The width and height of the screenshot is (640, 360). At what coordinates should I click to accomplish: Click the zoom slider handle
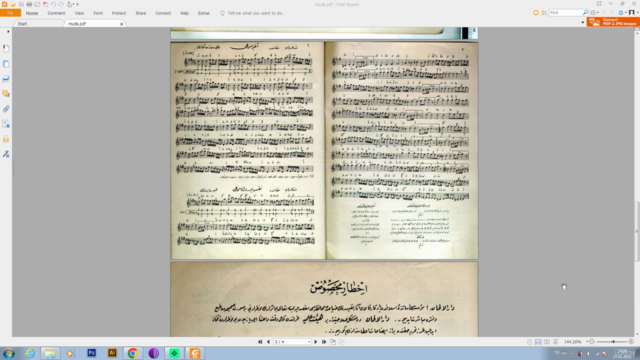tap(613, 342)
